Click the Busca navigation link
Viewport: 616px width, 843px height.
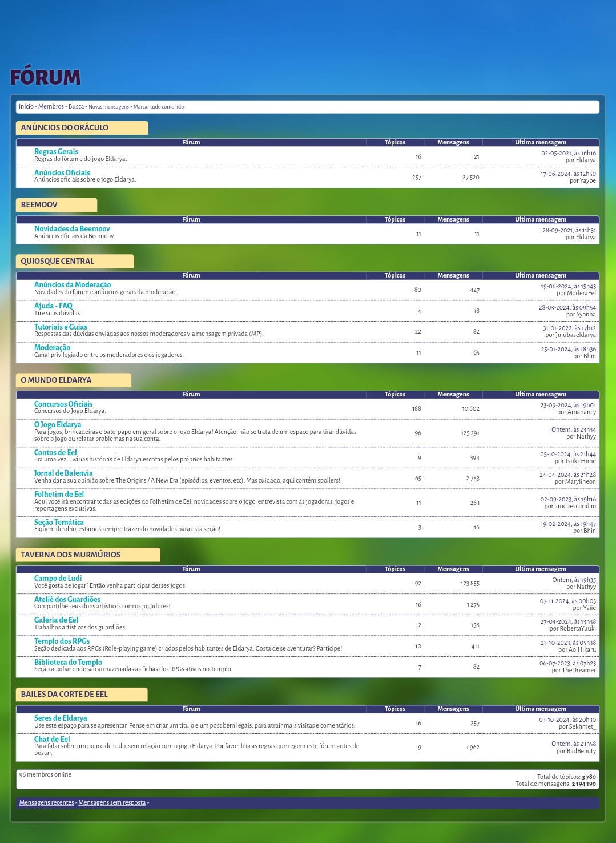tap(76, 106)
